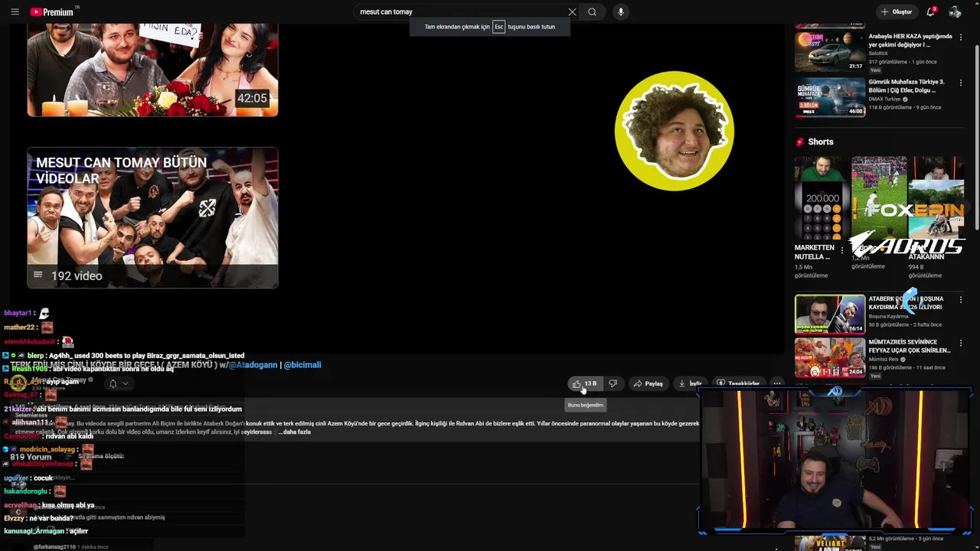Click username 21kaizer in chat overlay
The image size is (980, 551).
click(x=18, y=409)
